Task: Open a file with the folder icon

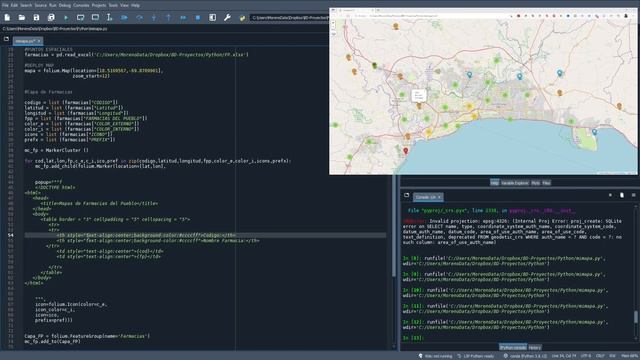Action: (22, 18)
